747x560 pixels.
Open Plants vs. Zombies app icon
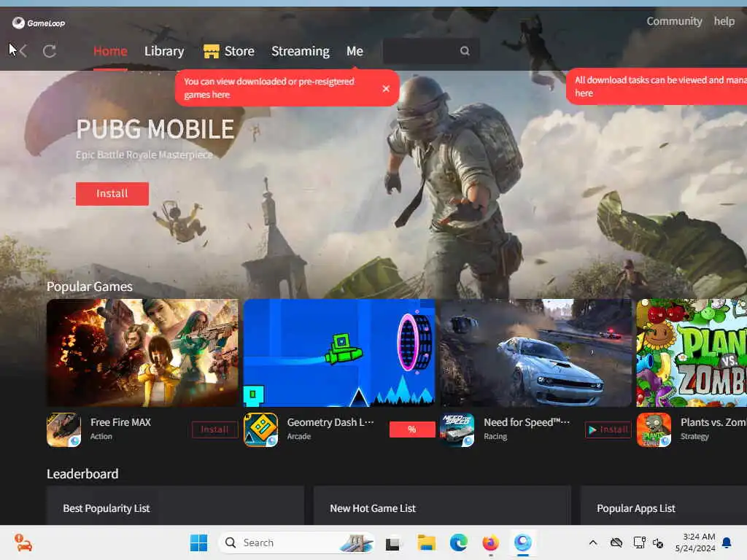click(654, 429)
